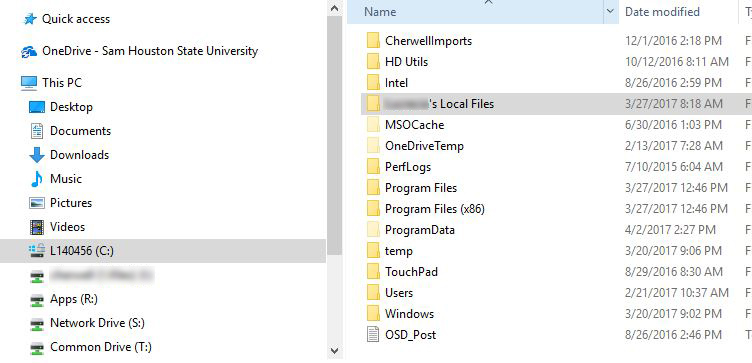
Task: Select the 's Local Files folder row
Action: 556,104
